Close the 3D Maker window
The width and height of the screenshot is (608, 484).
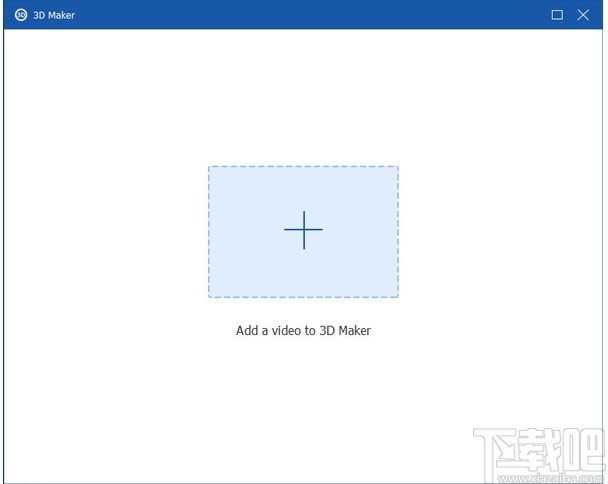[583, 15]
